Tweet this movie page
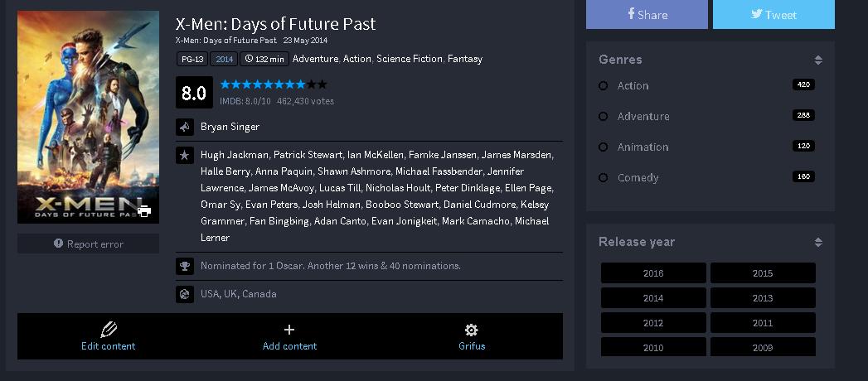This screenshot has width=868, height=381. (x=773, y=14)
